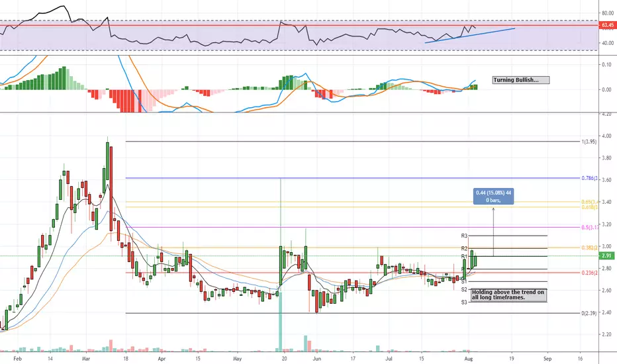Select the magenta 0.5(3.17 Fibonacci label
The image size is (617, 364).
click(589, 228)
